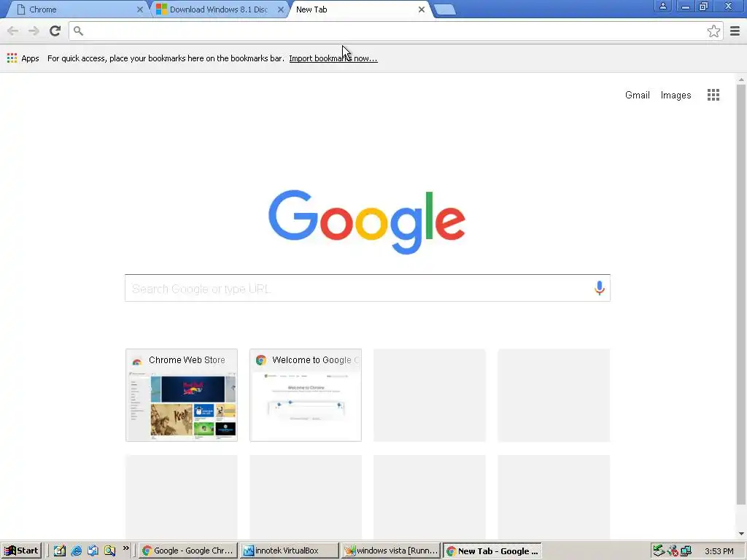Click the first quick launch notepad icon
The width and height of the screenshot is (747, 560).
[59, 551]
